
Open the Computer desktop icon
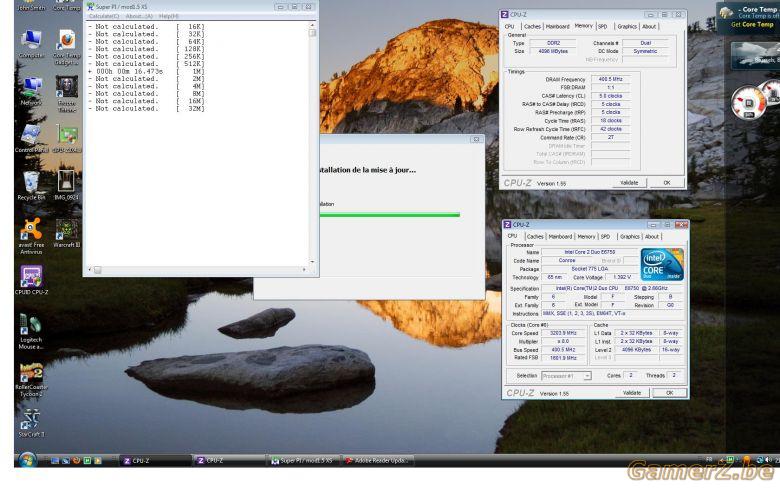coord(31,44)
